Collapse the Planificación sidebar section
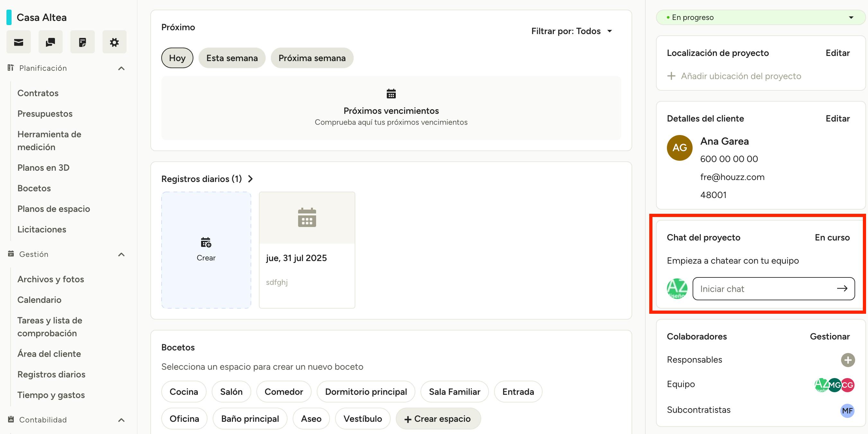 point(121,68)
